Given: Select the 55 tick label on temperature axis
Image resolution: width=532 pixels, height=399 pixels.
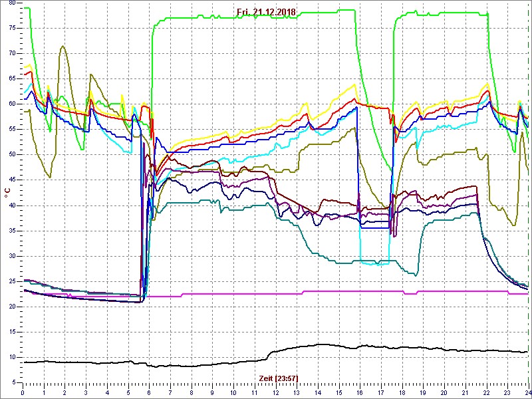Looking at the screenshot, I should 12,130.
